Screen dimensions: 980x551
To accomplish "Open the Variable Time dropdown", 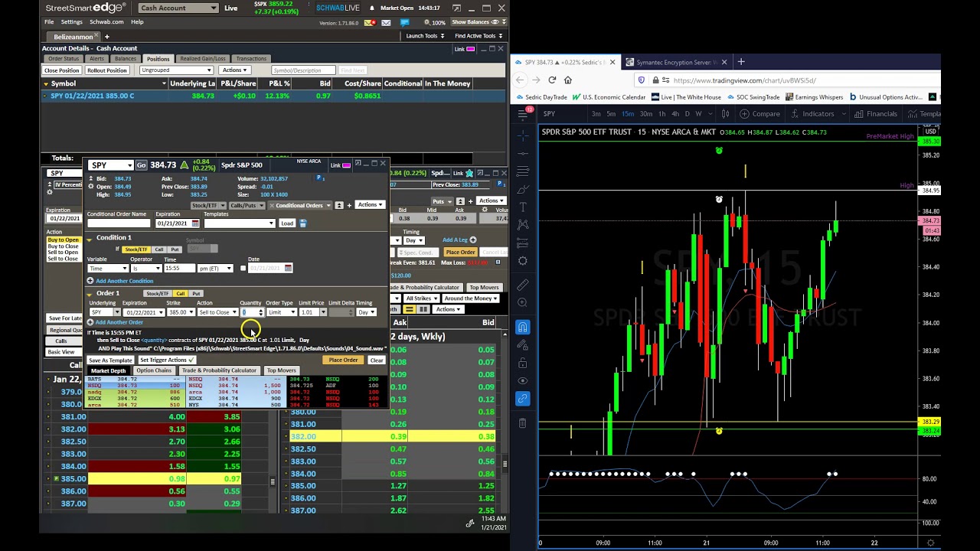I will 107,269.
